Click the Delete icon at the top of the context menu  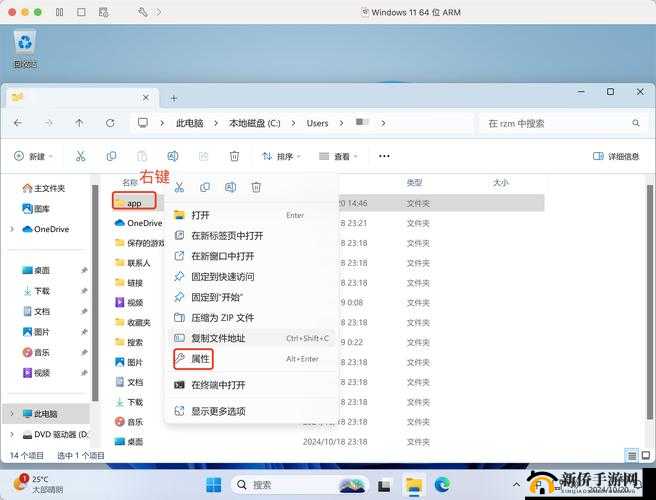(x=256, y=187)
